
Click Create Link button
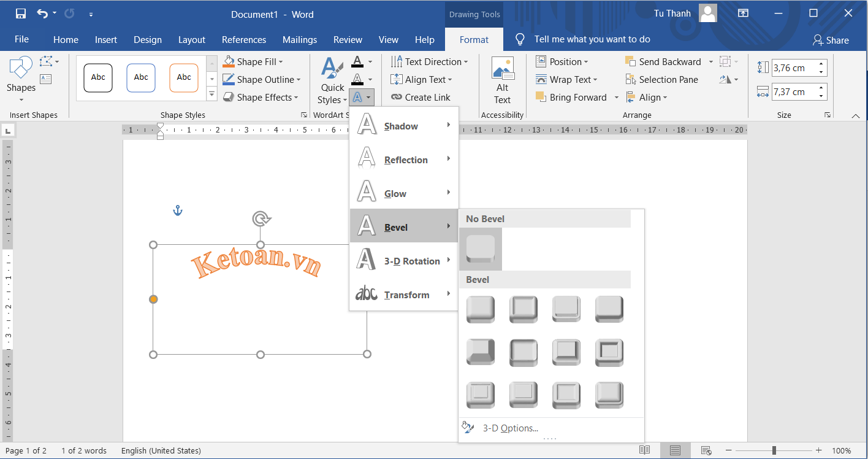421,98
